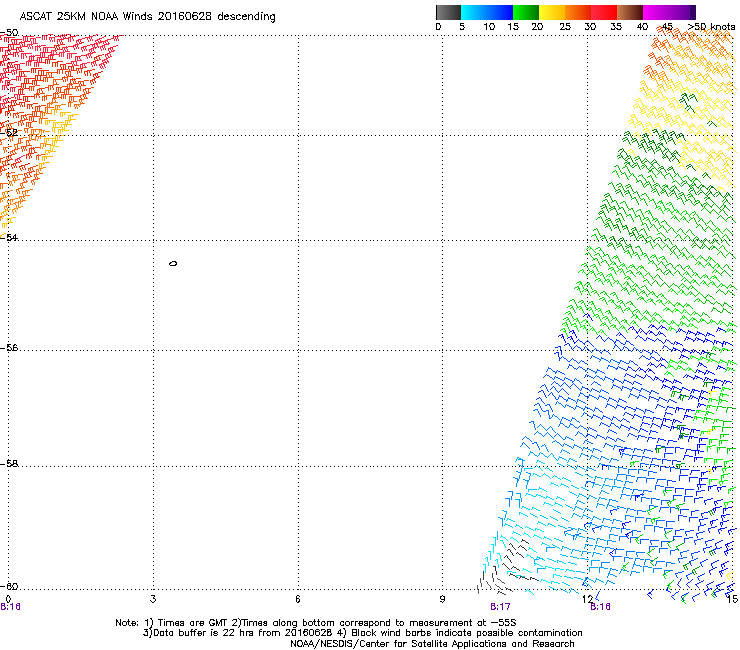This screenshot has width=740, height=650.
Task: Click the -56 latitude axis label
Action: pos(9,347)
